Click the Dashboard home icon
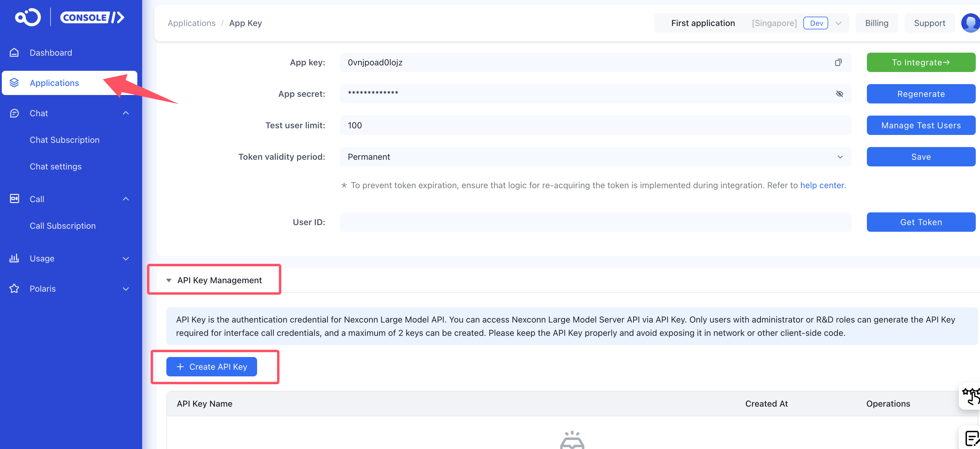Viewport: 980px width, 449px height. [x=14, y=53]
